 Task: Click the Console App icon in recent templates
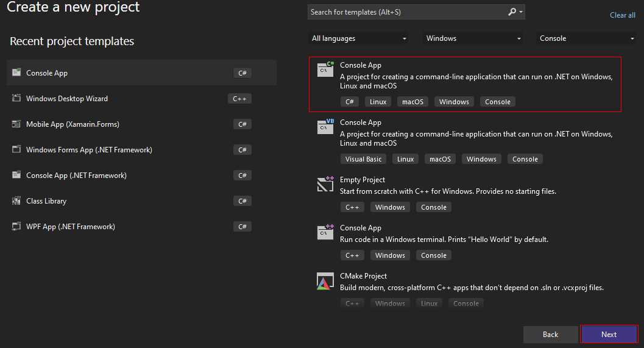(16, 73)
